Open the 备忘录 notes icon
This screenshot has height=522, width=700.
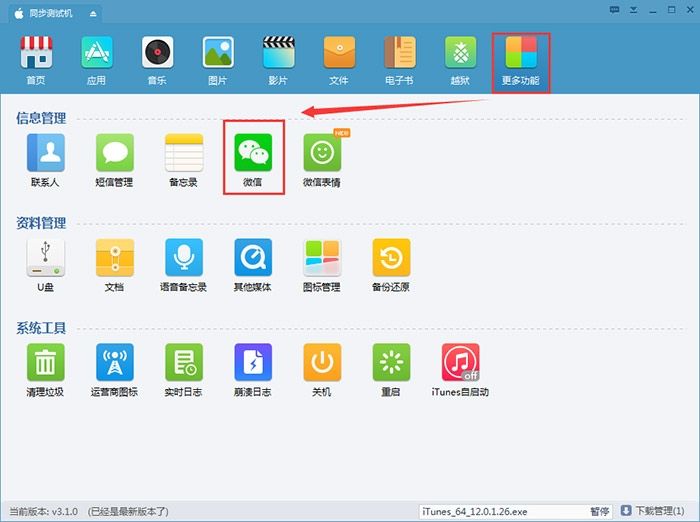pos(183,153)
